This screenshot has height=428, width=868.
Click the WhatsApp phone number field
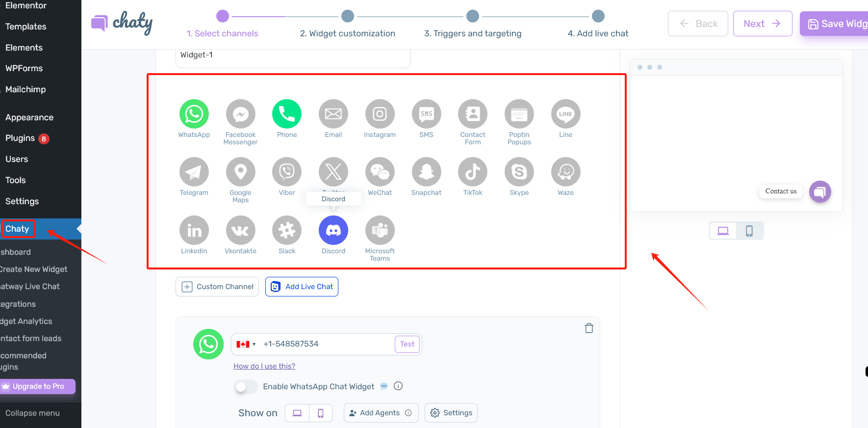coord(326,344)
